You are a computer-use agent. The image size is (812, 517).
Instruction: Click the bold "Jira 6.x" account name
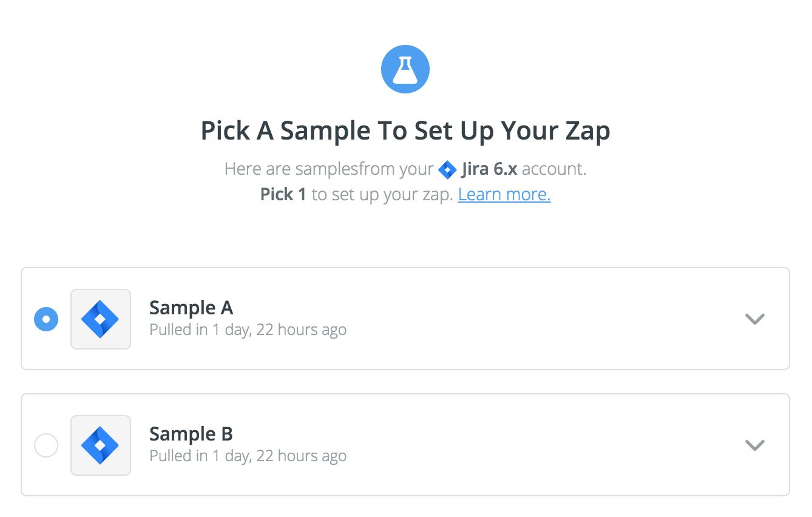(489, 169)
